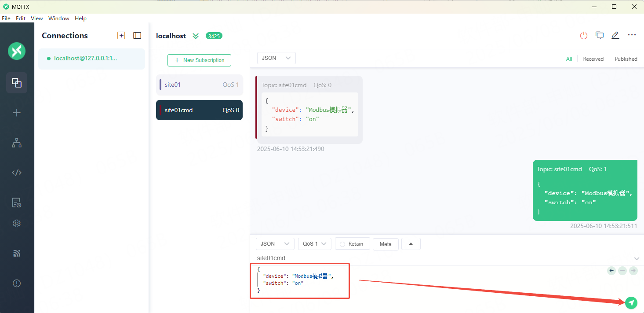This screenshot has height=313, width=644.
Task: Edit connection with the pencil icon
Action: click(x=615, y=36)
